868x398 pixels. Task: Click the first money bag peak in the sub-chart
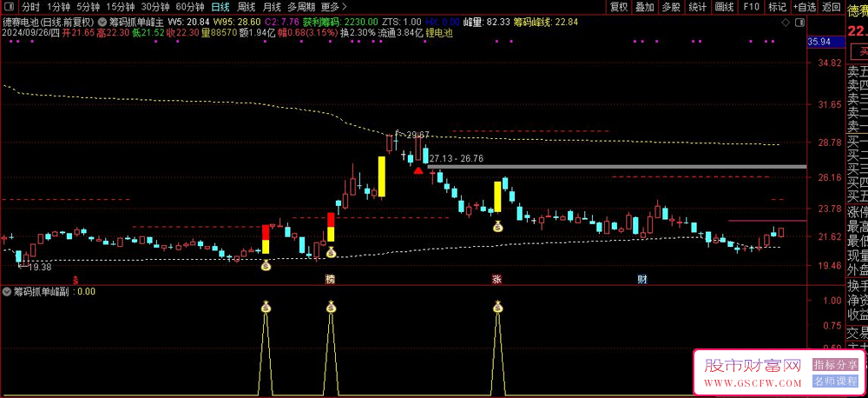click(x=266, y=306)
